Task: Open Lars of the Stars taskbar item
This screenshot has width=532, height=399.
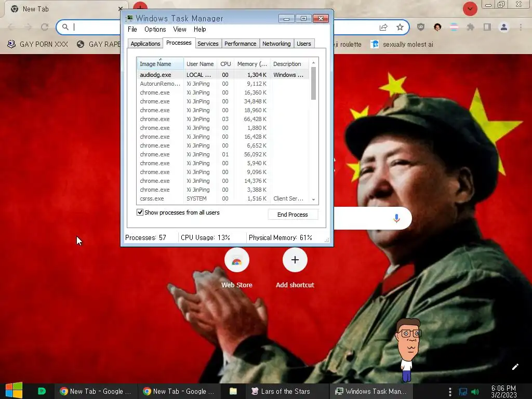Action: 287,391
